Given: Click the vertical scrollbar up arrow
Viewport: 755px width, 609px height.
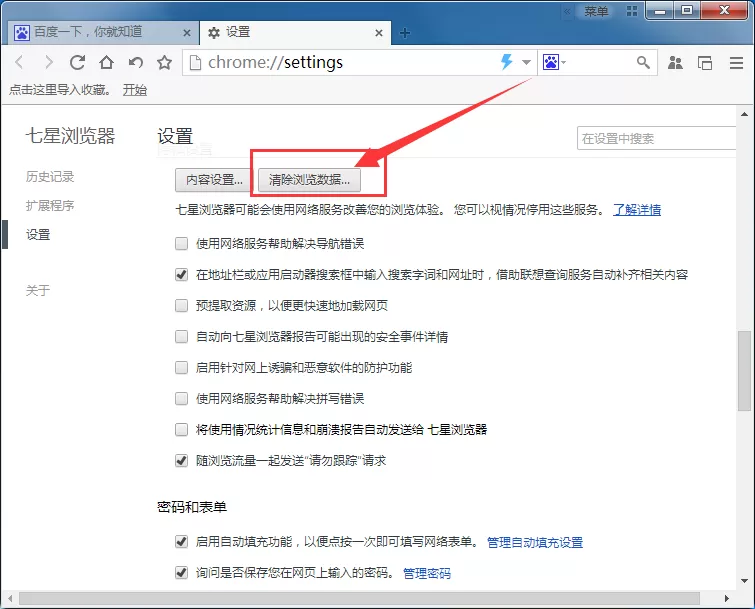Looking at the screenshot, I should click(x=744, y=114).
